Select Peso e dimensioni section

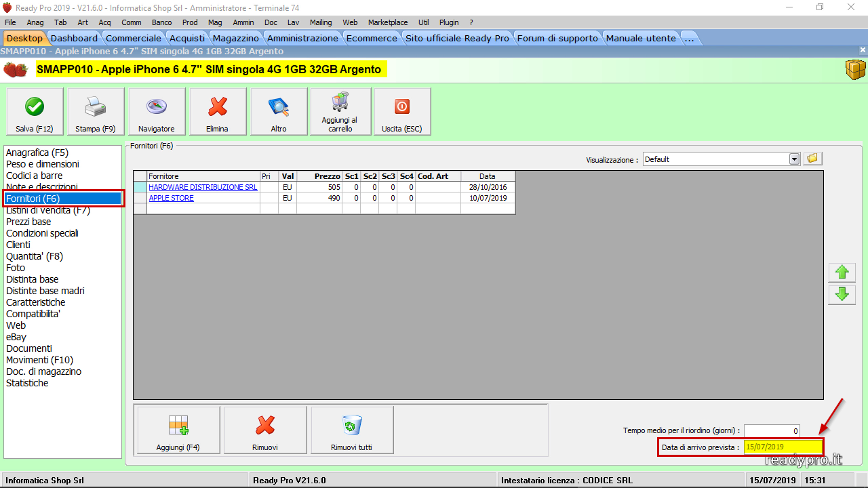coord(43,164)
